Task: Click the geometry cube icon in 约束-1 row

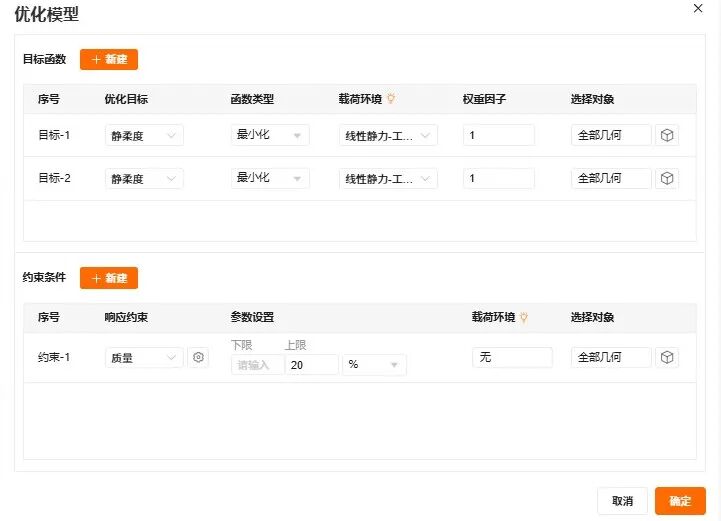Action: [667, 357]
